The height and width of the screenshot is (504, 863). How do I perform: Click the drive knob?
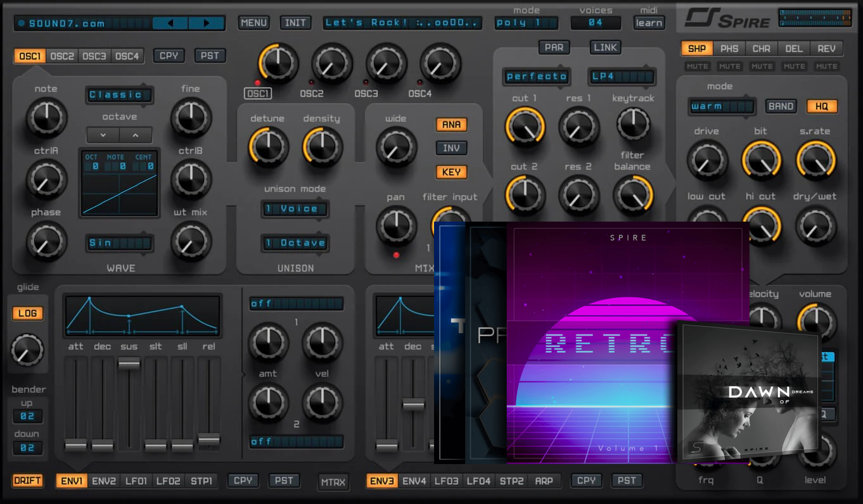tap(707, 160)
